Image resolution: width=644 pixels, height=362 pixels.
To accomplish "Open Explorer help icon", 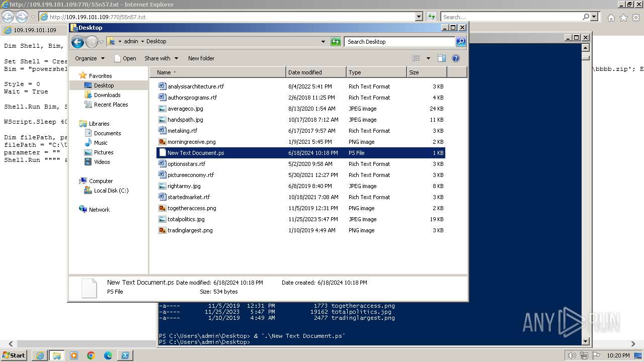I will tap(456, 58).
